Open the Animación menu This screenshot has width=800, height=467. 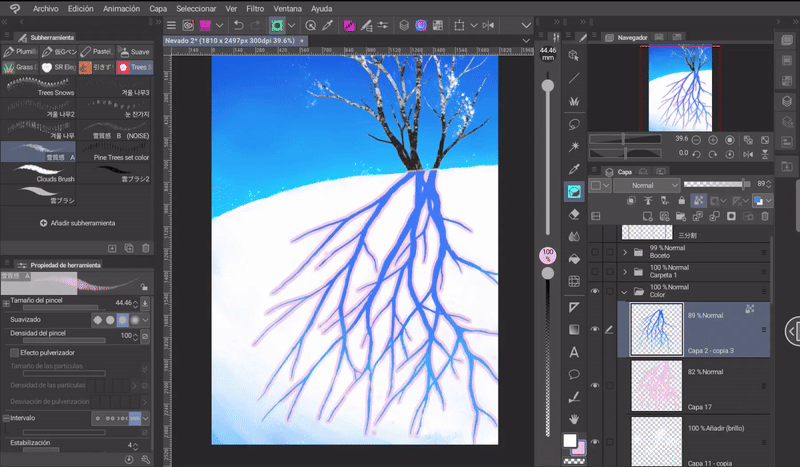tap(120, 7)
